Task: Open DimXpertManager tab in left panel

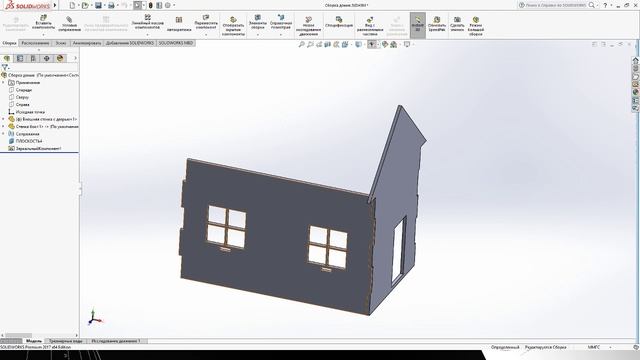Action: tap(47, 58)
